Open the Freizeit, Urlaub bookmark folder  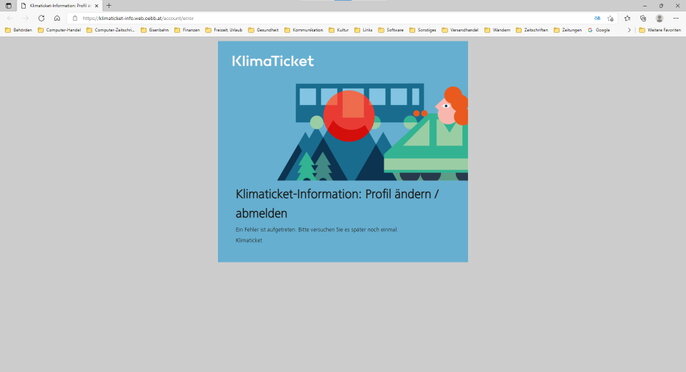224,30
